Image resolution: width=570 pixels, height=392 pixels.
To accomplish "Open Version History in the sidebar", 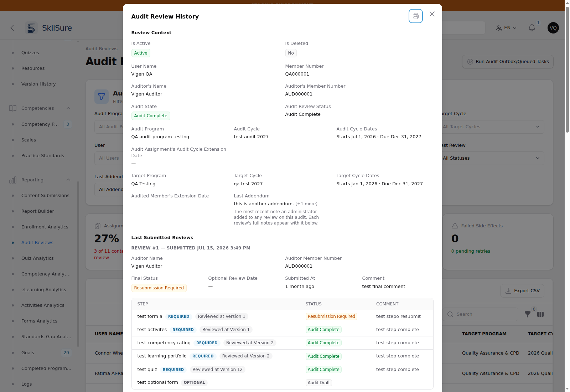I will (38, 84).
